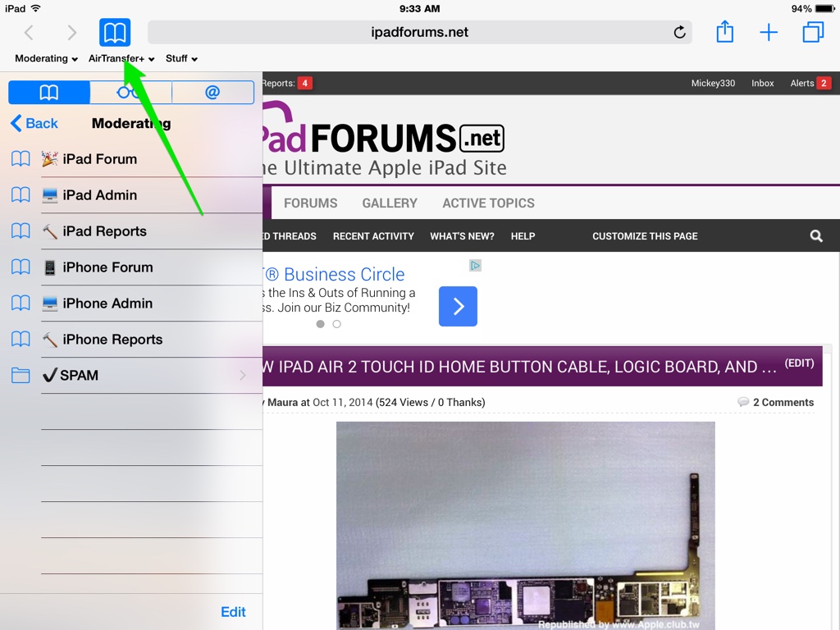Open the SPAM bookmarks folder
The width and height of the screenshot is (840, 630).
click(131, 375)
